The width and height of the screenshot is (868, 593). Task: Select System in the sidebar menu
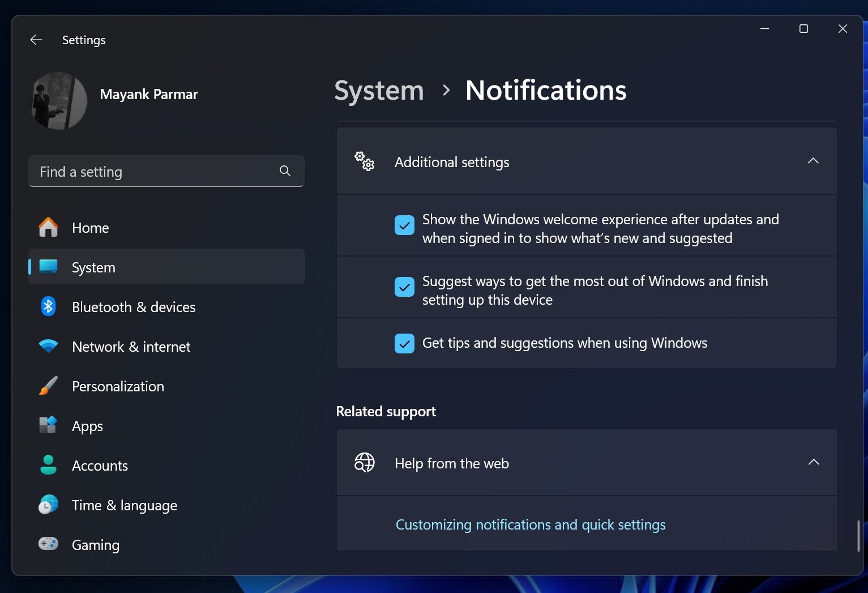93,267
